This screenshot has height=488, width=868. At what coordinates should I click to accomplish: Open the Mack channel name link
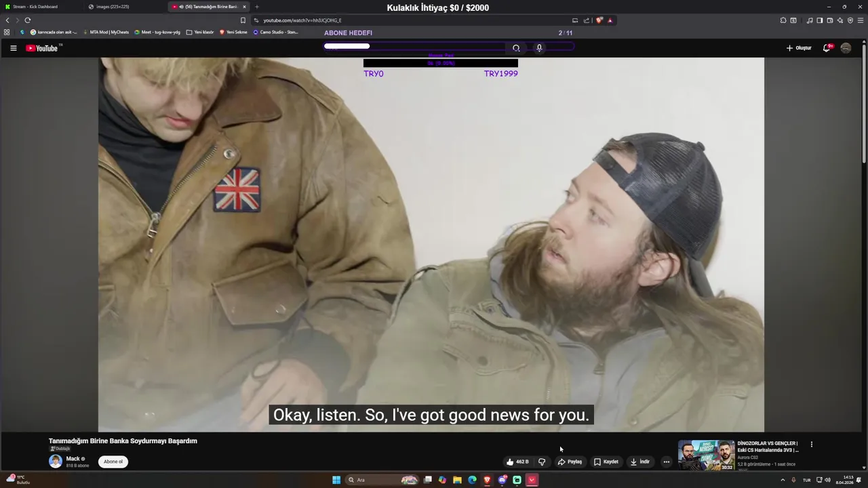tap(73, 459)
